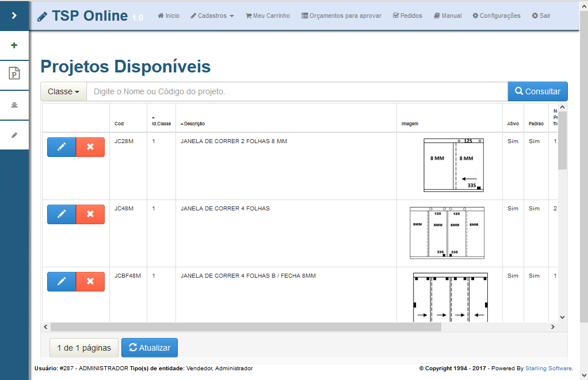Open the Pedidos menu item
The image size is (588, 380).
[x=407, y=16]
